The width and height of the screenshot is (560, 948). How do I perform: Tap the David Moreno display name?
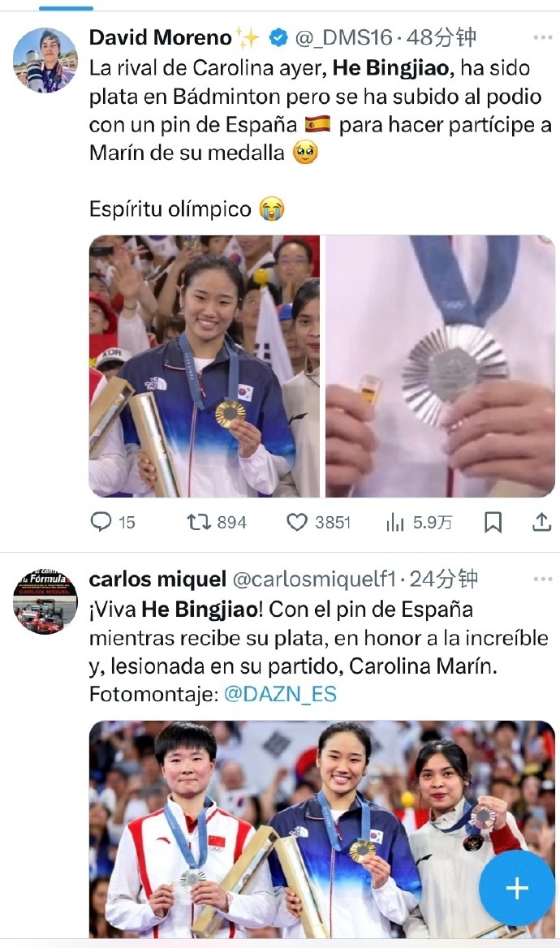click(x=160, y=37)
